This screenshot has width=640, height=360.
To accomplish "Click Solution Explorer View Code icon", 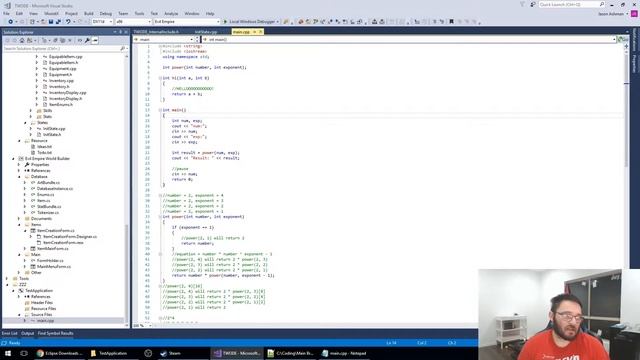I will pos(80,40).
